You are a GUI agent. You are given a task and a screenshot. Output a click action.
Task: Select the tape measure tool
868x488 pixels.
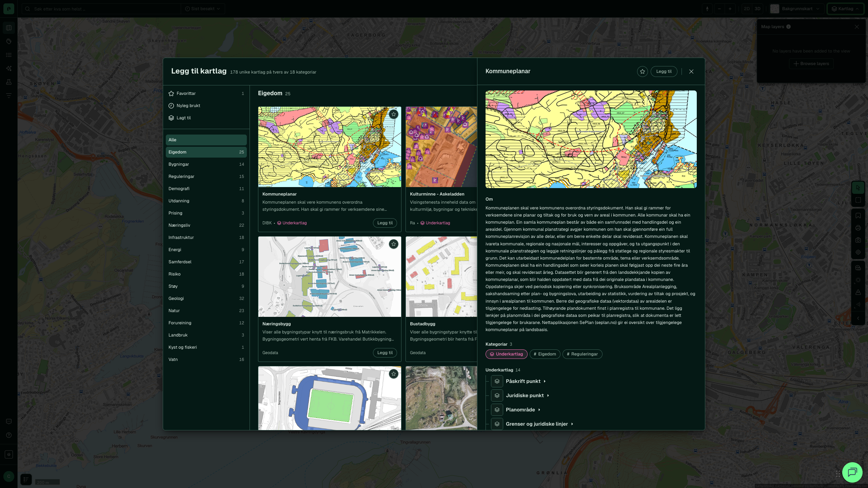click(858, 268)
